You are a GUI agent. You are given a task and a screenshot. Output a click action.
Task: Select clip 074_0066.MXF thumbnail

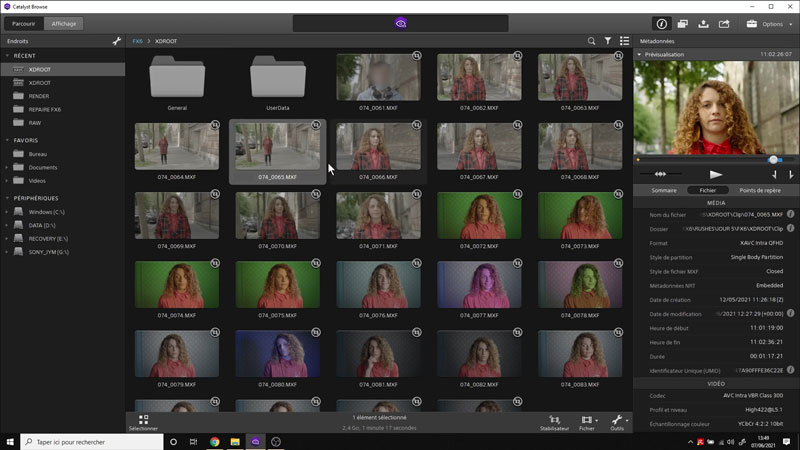[379, 146]
